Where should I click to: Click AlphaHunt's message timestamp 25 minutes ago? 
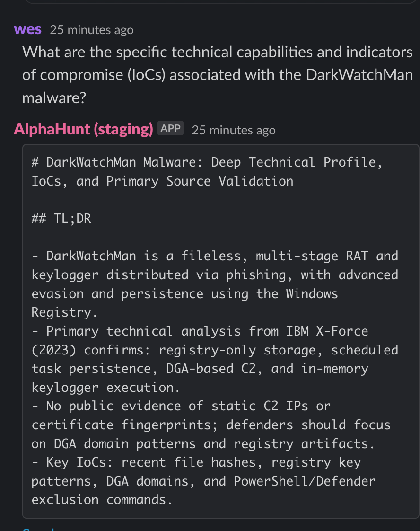click(234, 130)
